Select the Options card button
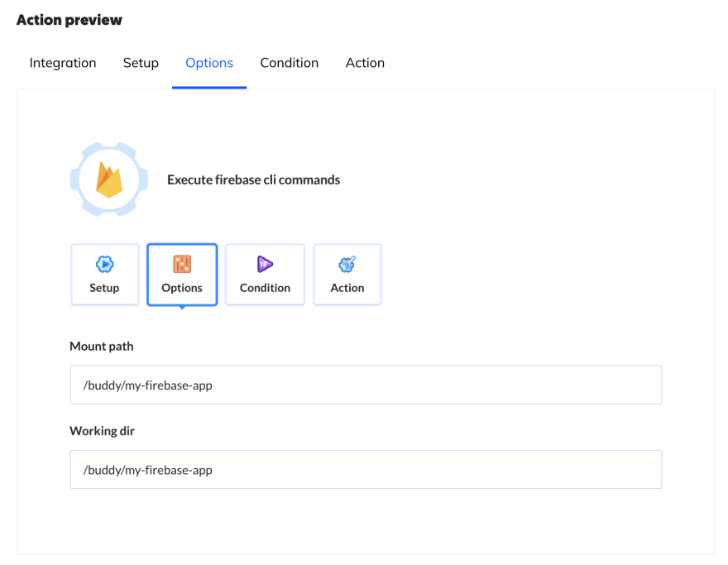Screen dimensions: 728x565 pyautogui.click(x=182, y=275)
